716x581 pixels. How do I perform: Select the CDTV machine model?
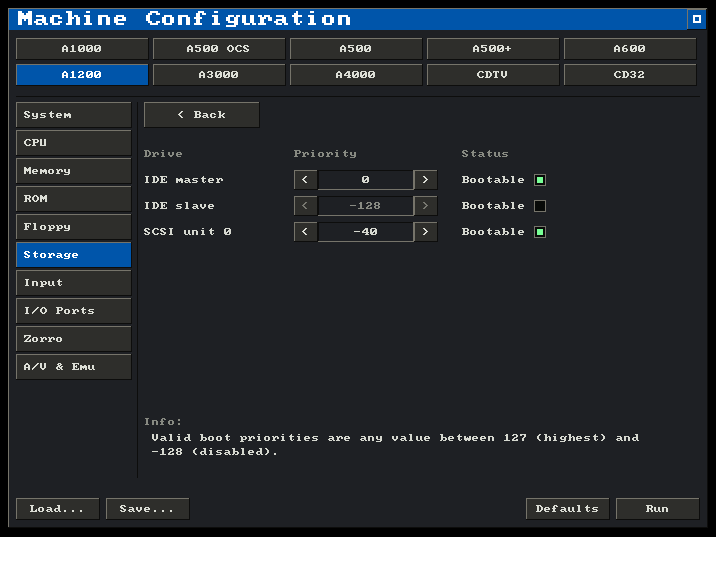[x=493, y=75]
